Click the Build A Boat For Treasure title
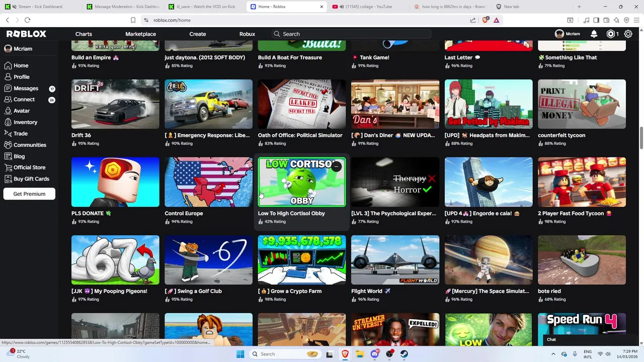This screenshot has width=644, height=362. pyautogui.click(x=290, y=57)
